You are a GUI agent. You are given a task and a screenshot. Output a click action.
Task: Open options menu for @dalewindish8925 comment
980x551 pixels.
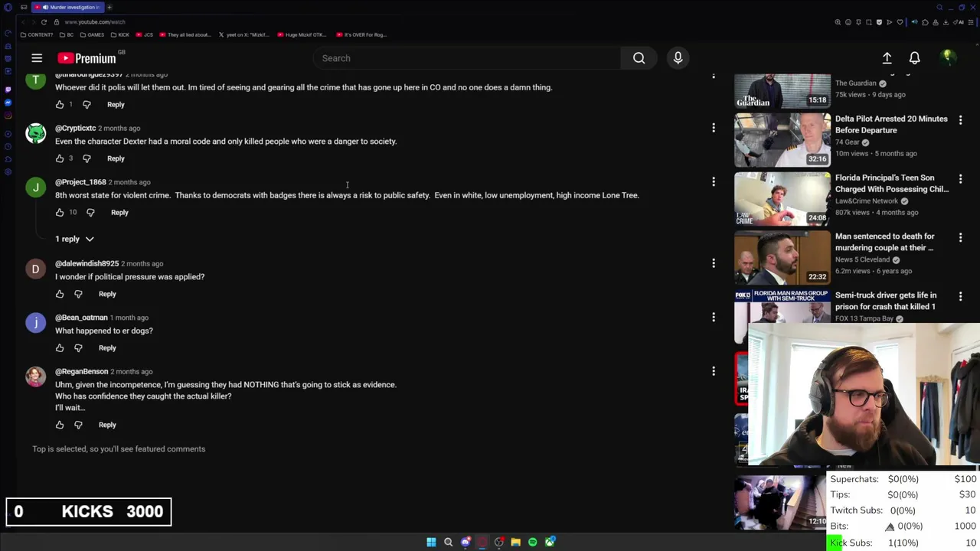tap(714, 263)
